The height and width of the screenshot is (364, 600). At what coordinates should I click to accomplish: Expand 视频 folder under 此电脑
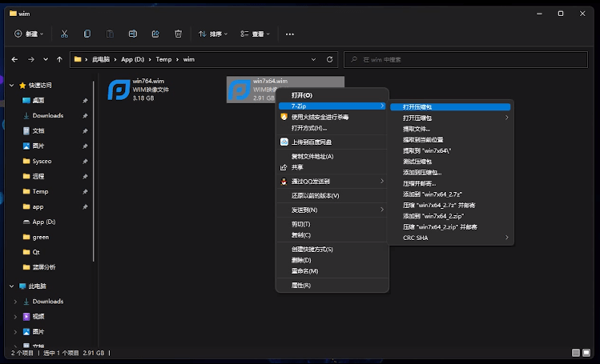click(15, 317)
